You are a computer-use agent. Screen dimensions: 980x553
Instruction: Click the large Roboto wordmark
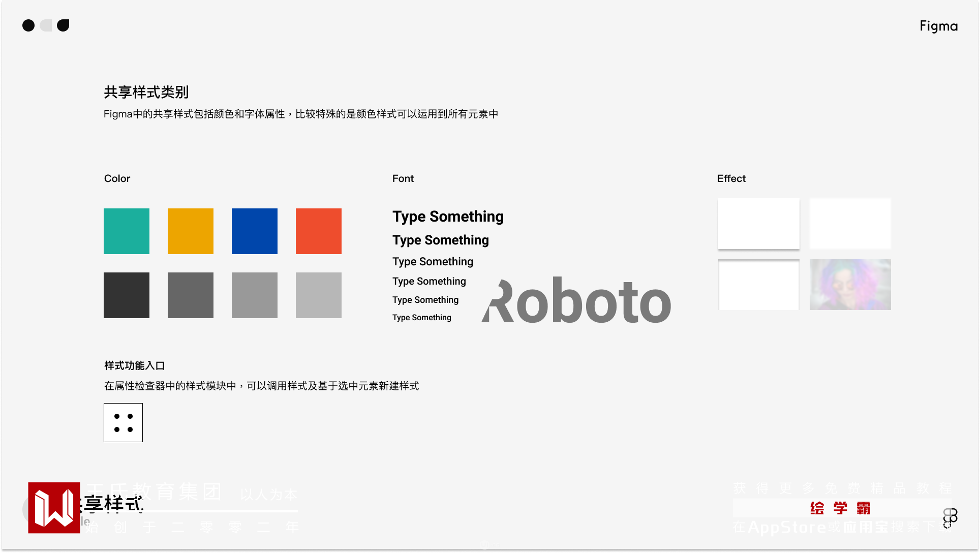pyautogui.click(x=576, y=301)
